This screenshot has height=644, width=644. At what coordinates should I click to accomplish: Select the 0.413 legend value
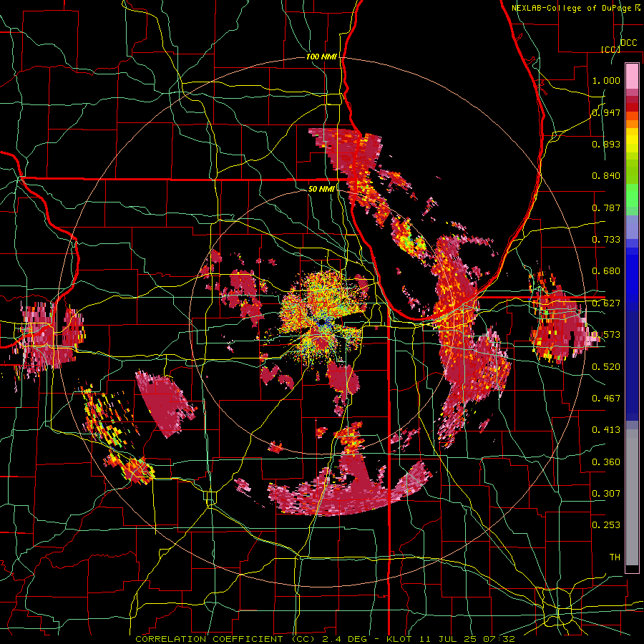click(606, 430)
